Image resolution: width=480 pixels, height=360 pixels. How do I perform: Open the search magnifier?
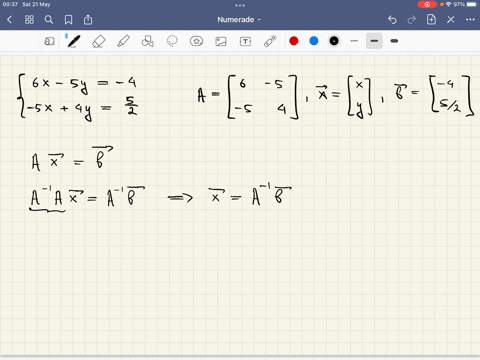pos(49,20)
